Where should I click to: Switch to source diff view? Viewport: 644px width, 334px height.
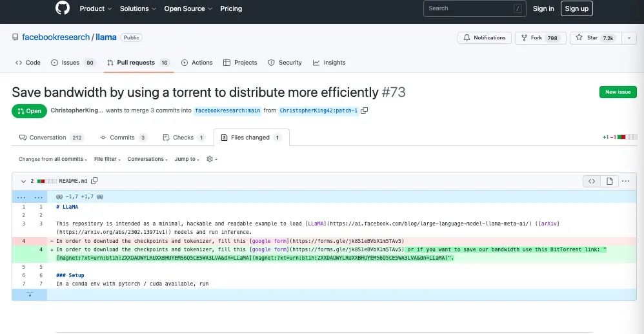pyautogui.click(x=591, y=182)
